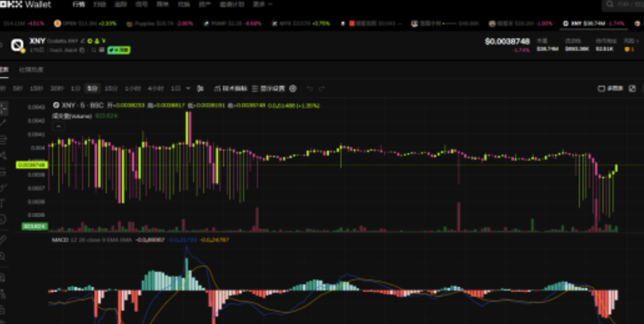
Task: Select the crosshair cursor tool in left toolbar
Action: (3, 109)
